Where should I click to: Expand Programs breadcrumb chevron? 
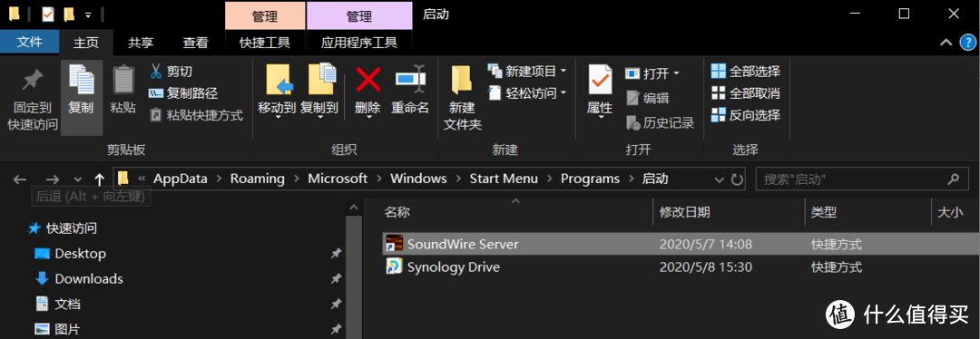click(x=632, y=179)
